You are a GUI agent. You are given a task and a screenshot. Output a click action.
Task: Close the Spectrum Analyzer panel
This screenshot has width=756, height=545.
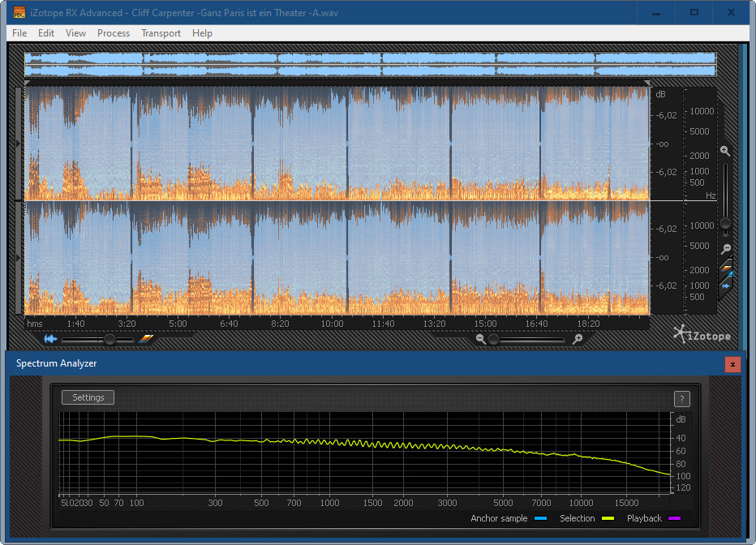coord(732,364)
